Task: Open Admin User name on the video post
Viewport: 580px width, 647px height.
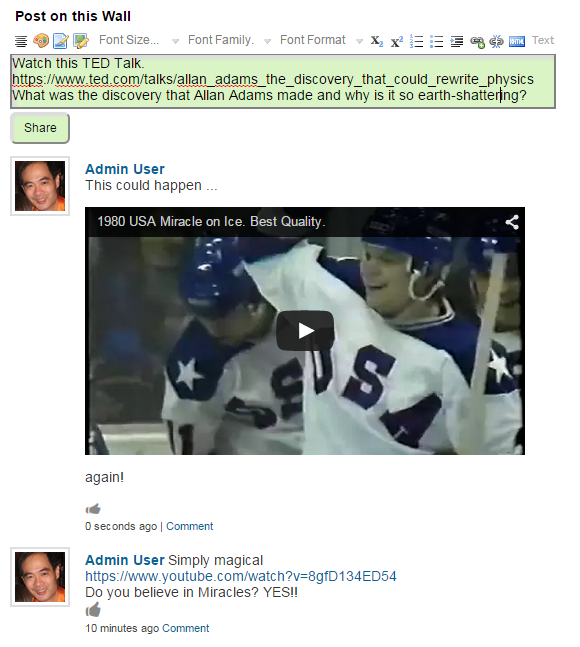Action: tap(125, 169)
